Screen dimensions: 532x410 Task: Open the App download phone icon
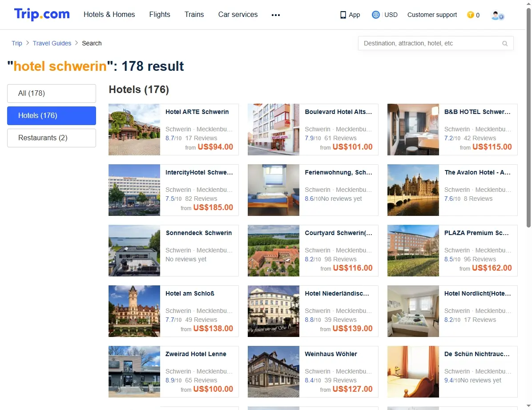click(x=343, y=15)
